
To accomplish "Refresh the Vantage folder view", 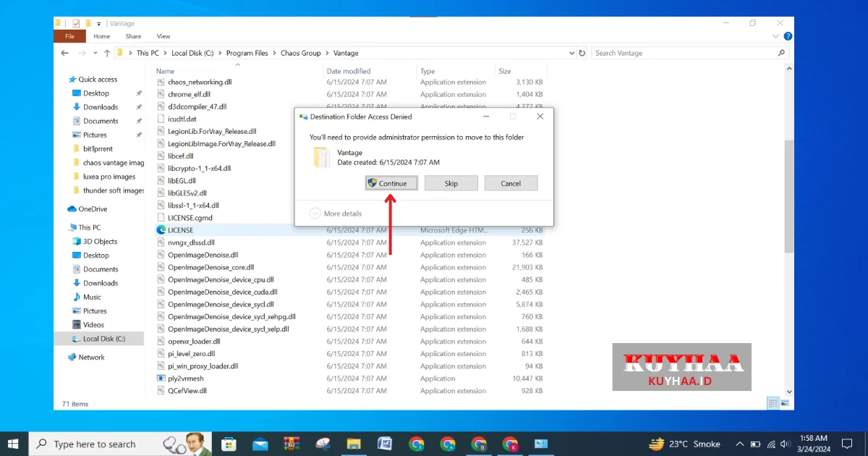I will 582,53.
